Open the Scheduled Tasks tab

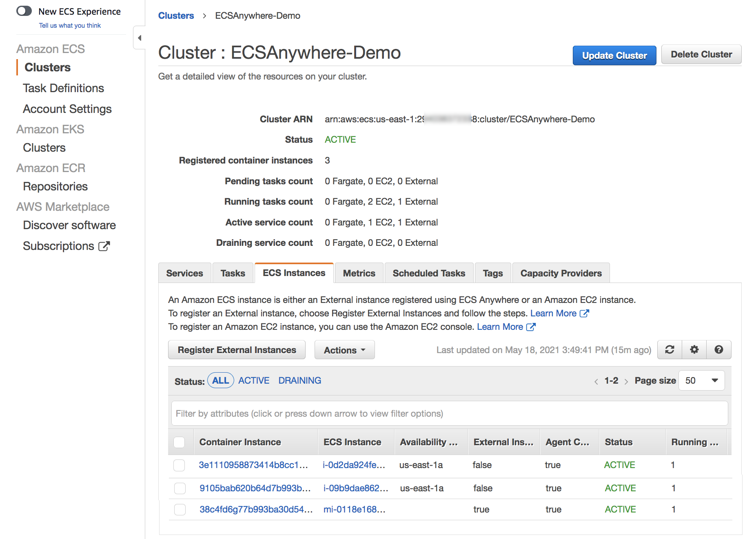[429, 273]
